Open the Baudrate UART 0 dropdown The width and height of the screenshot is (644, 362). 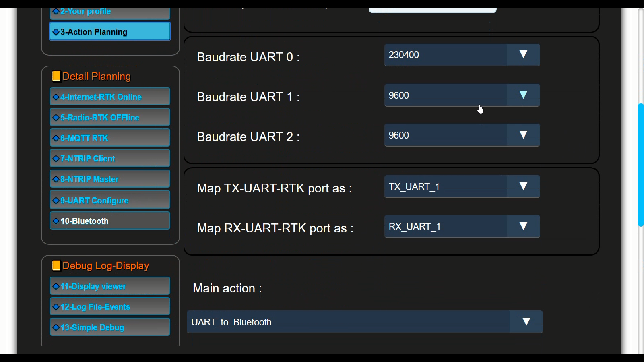point(462,55)
